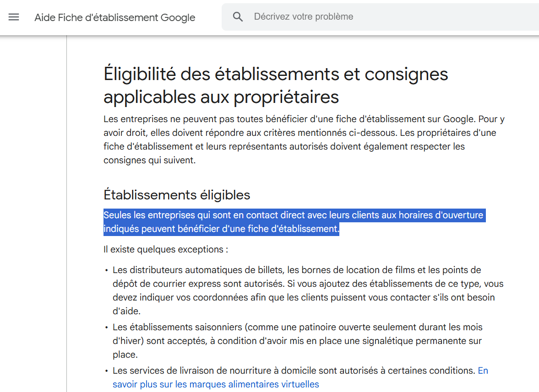This screenshot has height=392, width=539.
Task: Click the left sidebar navigation area
Action: pos(32,206)
